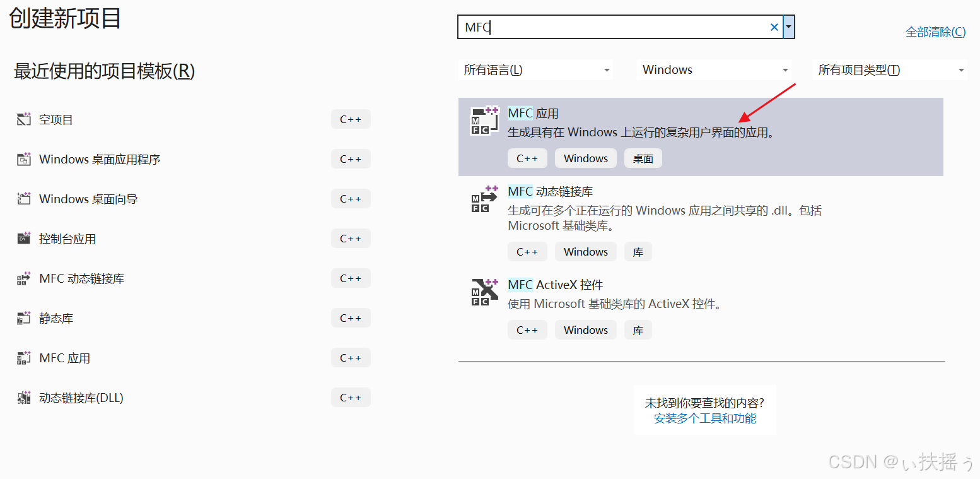Select MFC 动态链接库 in search results
Image resolution: width=980 pixels, height=479 pixels.
coord(701,223)
